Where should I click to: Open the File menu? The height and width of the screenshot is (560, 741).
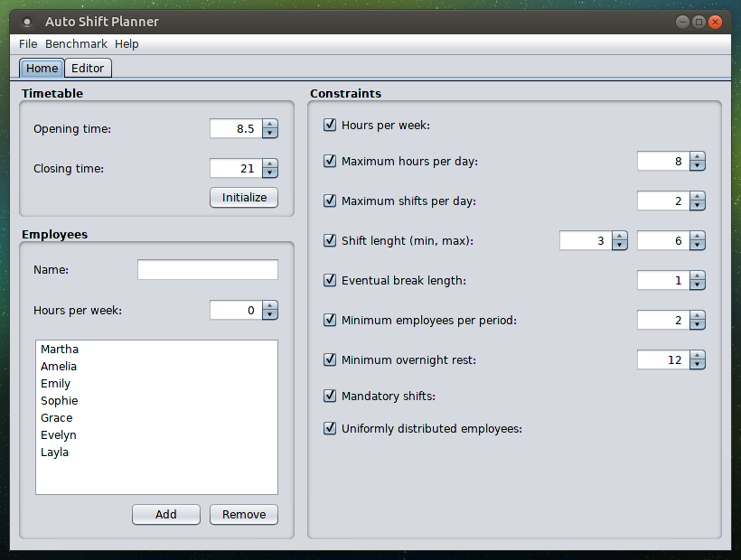point(28,44)
